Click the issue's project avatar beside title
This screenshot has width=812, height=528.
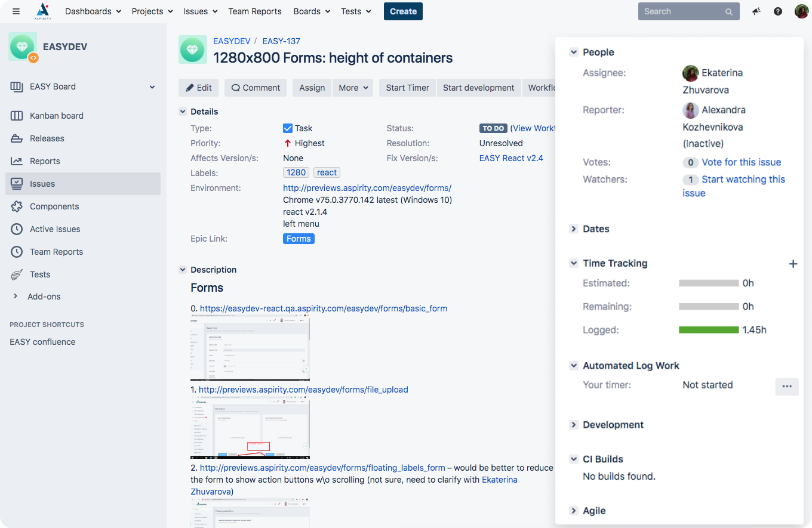tap(193, 50)
